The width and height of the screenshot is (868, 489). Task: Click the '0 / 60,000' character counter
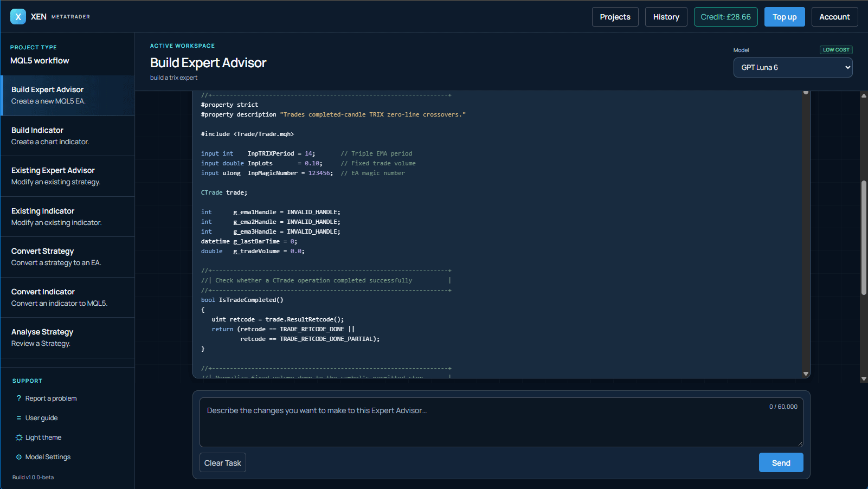click(783, 407)
